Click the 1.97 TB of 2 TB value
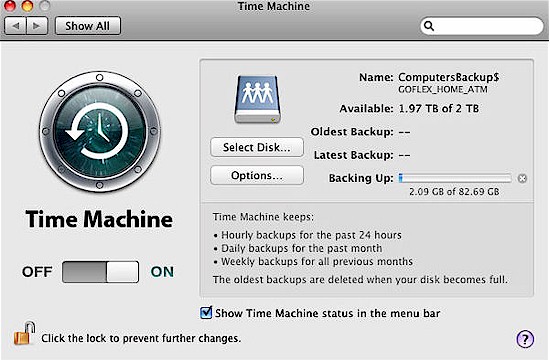The image size is (550, 362). point(438,109)
